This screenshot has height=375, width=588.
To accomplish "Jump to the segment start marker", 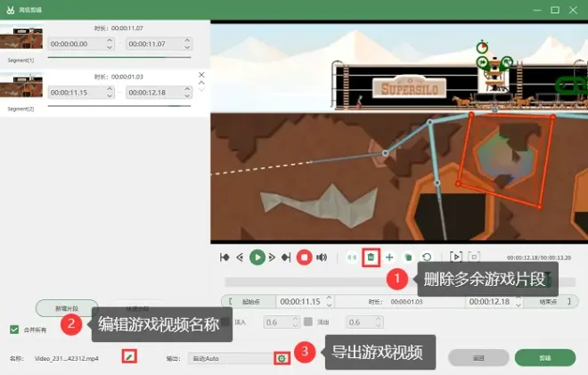I will [x=225, y=257].
